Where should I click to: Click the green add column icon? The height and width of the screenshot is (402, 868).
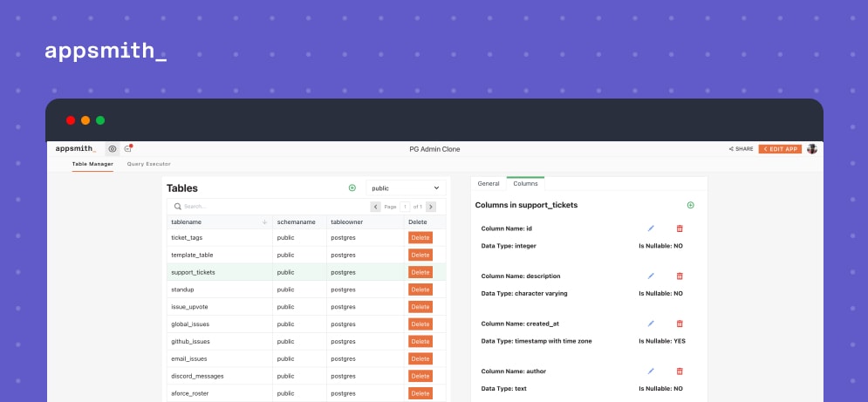690,205
